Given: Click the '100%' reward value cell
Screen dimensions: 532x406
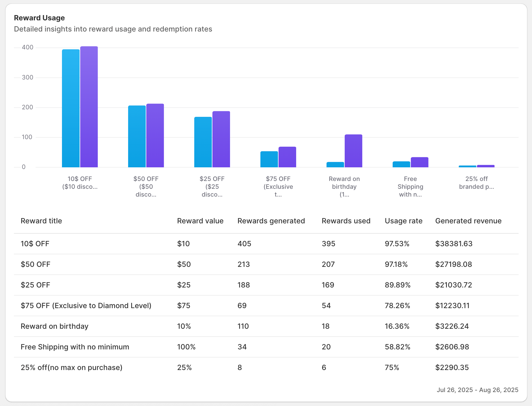Looking at the screenshot, I should [186, 347].
